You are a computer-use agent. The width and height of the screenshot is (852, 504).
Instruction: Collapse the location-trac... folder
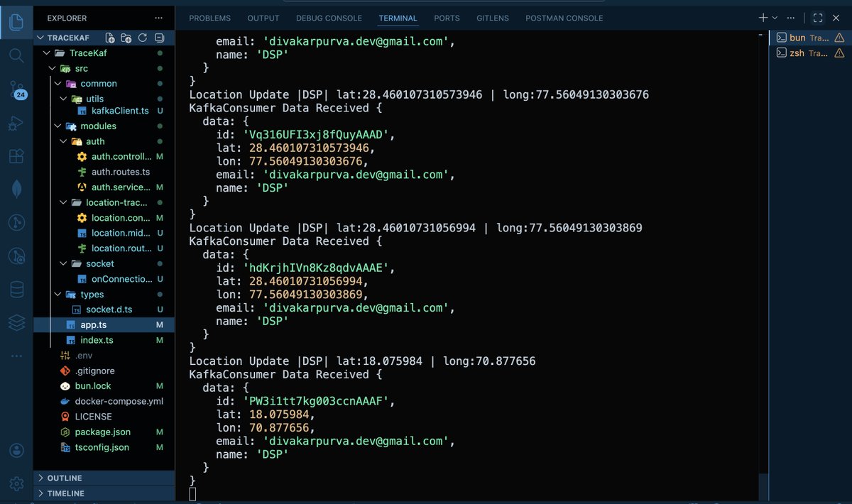[x=64, y=203]
